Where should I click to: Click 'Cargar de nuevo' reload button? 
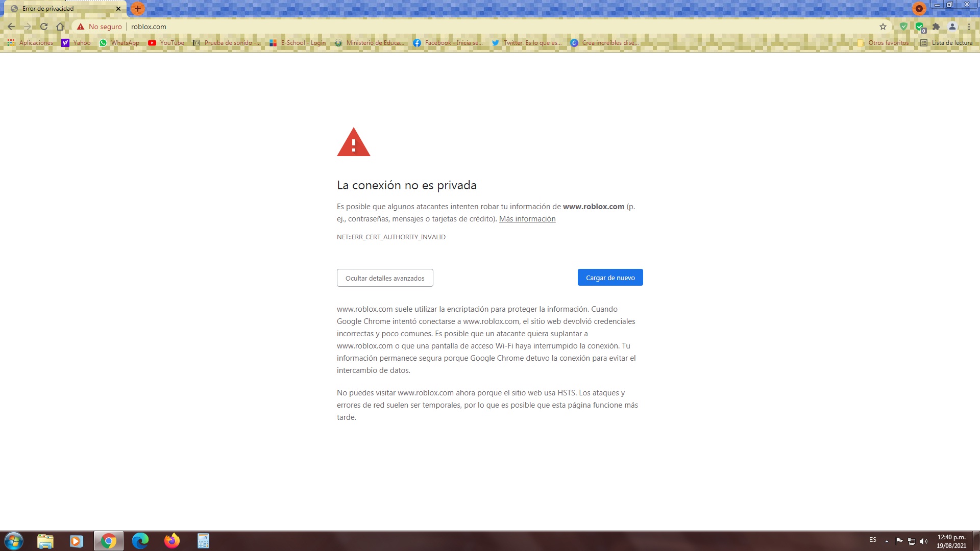[x=610, y=277]
